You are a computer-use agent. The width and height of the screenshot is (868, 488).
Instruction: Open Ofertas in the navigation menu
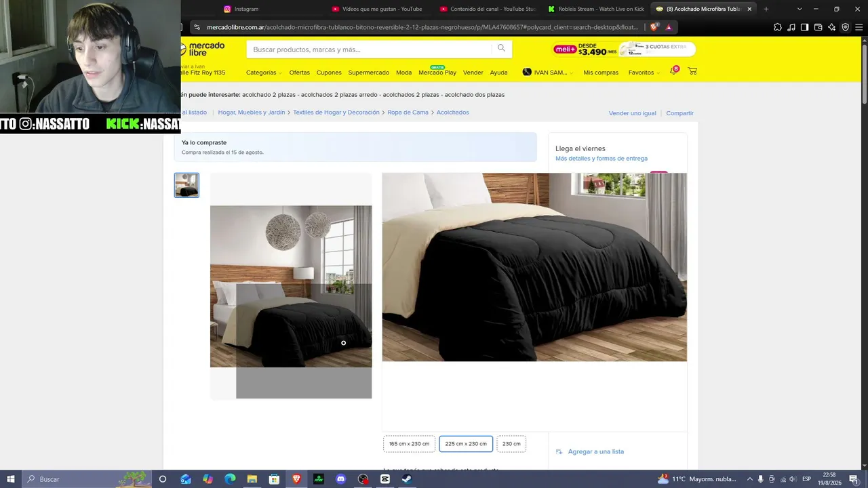click(299, 73)
